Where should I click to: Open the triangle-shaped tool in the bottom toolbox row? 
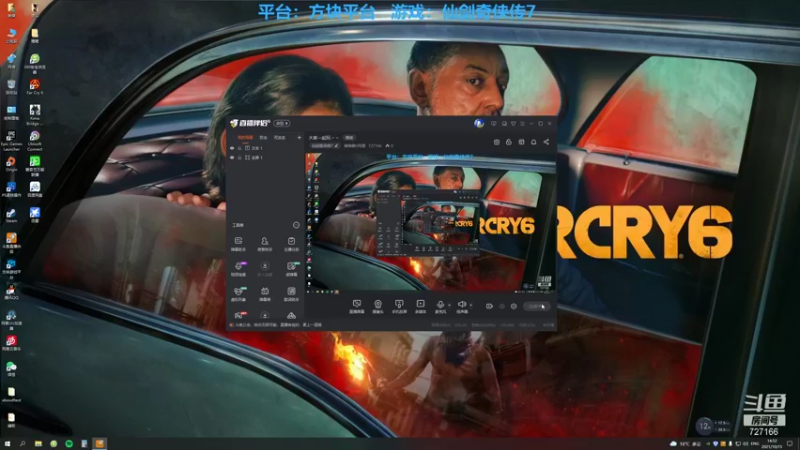pyautogui.click(x=291, y=316)
